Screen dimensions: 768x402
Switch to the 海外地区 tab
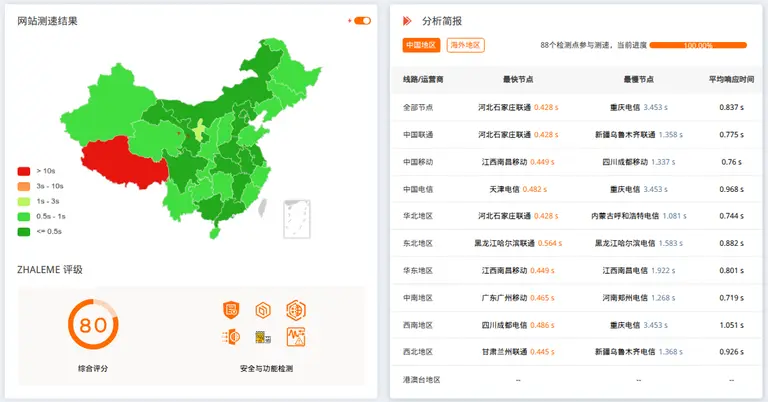tap(465, 45)
